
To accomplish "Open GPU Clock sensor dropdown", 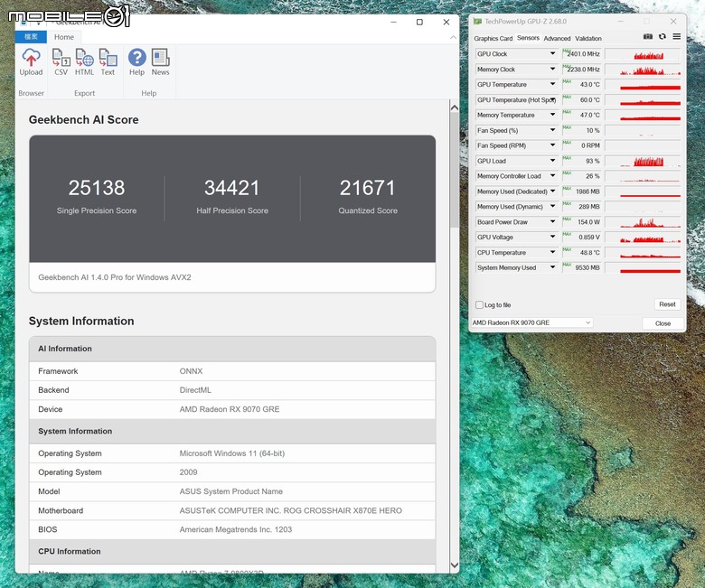I will (x=552, y=53).
